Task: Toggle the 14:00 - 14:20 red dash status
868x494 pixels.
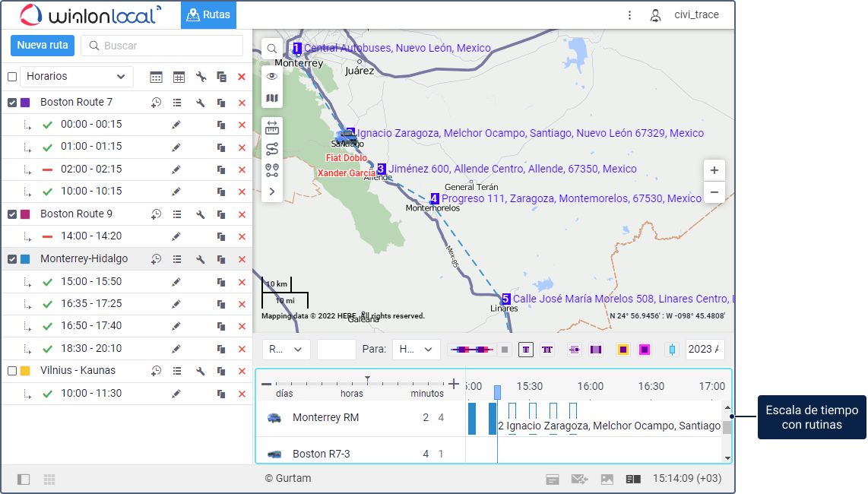Action: (x=48, y=236)
